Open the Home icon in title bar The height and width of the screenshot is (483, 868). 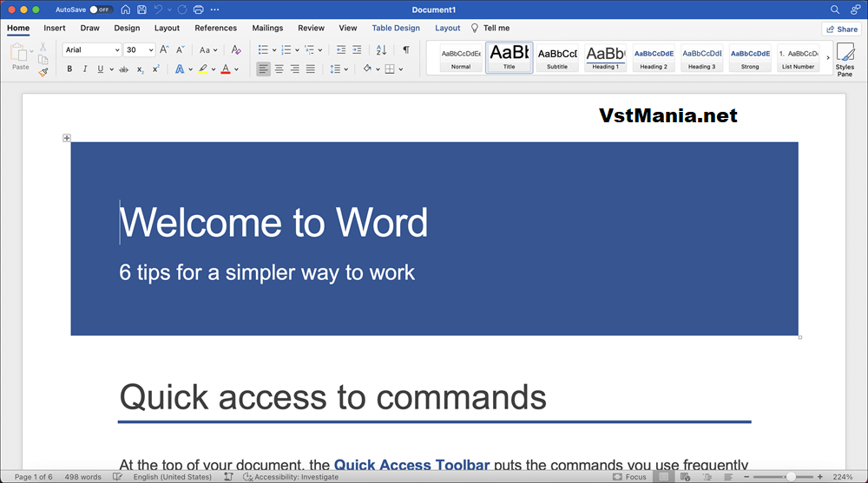(126, 10)
